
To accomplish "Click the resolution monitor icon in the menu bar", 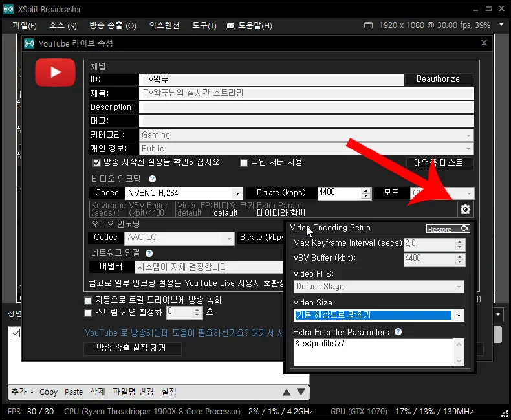I will coord(368,25).
